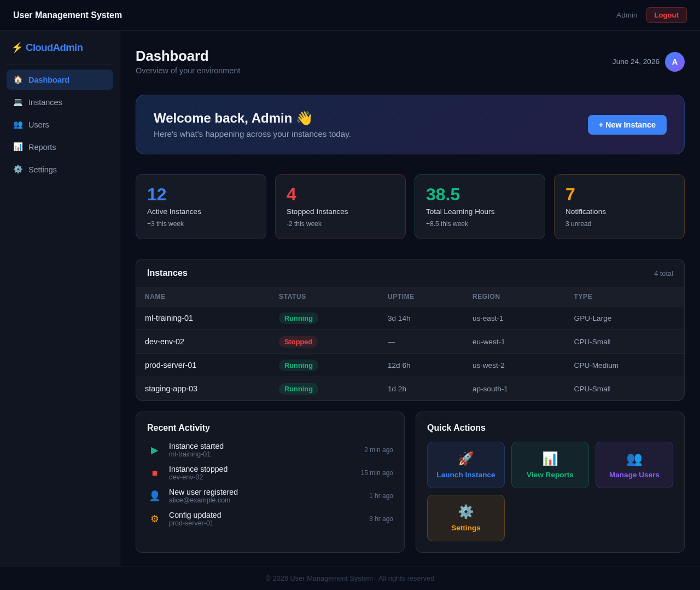This screenshot has height=590, width=700.
Task: Go to Instances in the sidebar
Action: 60,102
